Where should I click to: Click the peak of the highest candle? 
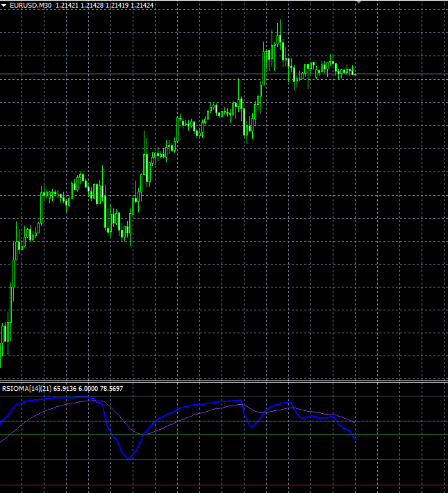[x=280, y=22]
